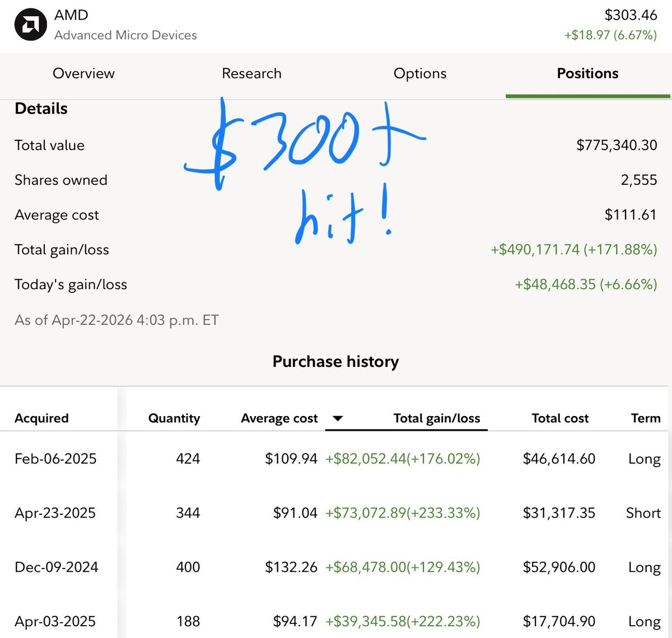
Task: Click Today's gain/loss +$48,468.35 value
Action: pos(586,284)
